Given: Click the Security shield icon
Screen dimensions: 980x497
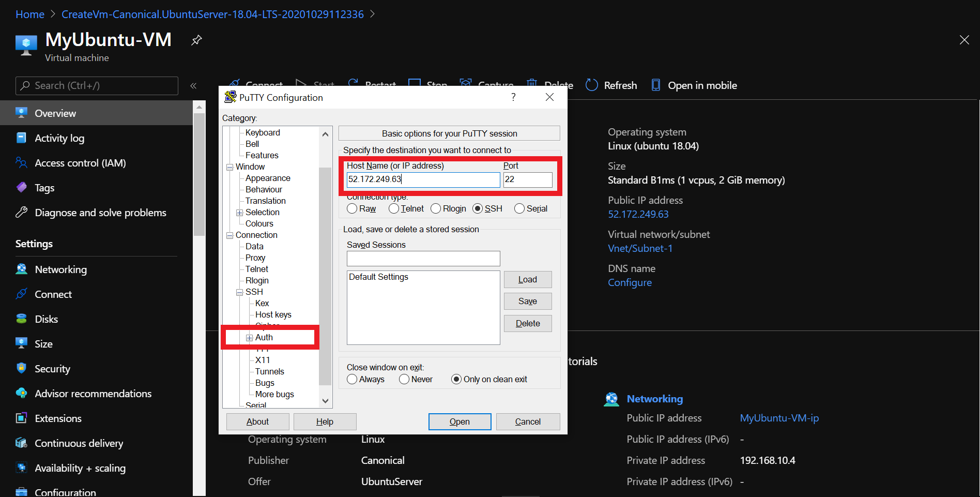Looking at the screenshot, I should pos(21,368).
